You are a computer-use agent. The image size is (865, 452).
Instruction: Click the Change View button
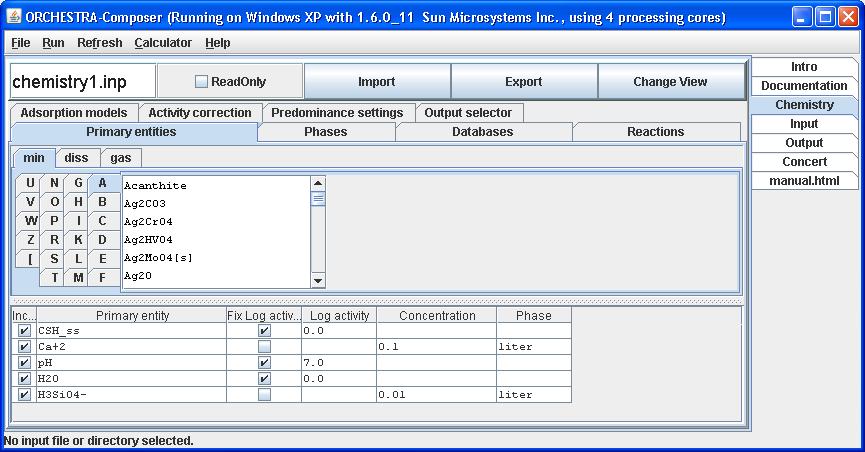click(x=670, y=82)
